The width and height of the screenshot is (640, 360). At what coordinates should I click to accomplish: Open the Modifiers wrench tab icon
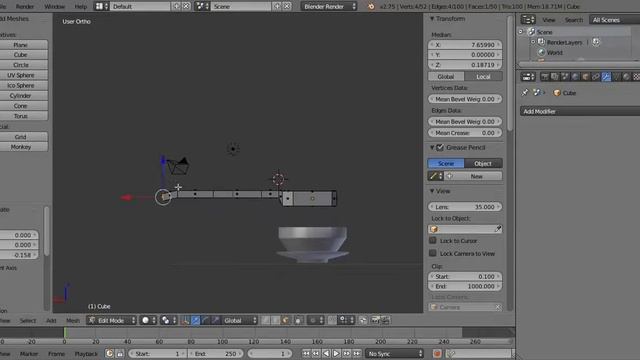[606, 77]
